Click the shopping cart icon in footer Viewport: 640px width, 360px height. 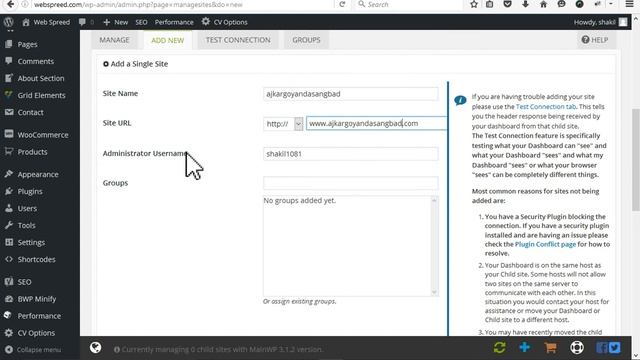coord(550,348)
